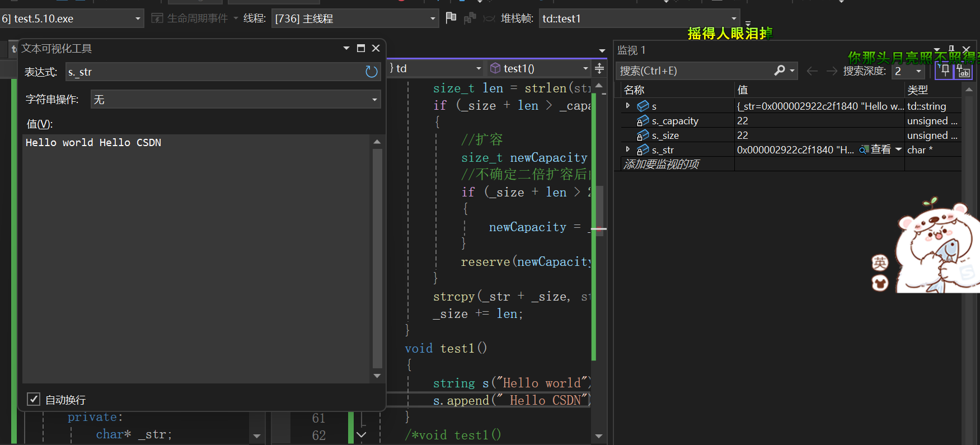Screen dimensions: 980x445
Task: Click the editor vertical scroll down arrow
Action: tap(599, 436)
